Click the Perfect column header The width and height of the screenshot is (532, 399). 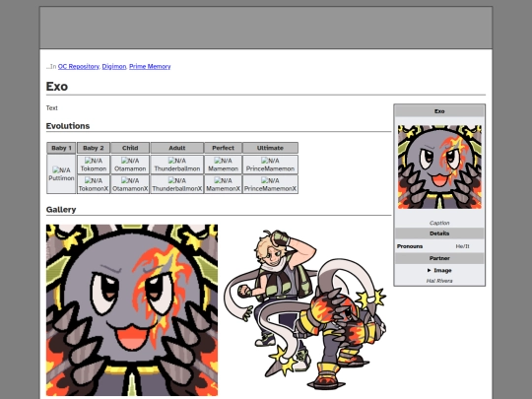223,148
